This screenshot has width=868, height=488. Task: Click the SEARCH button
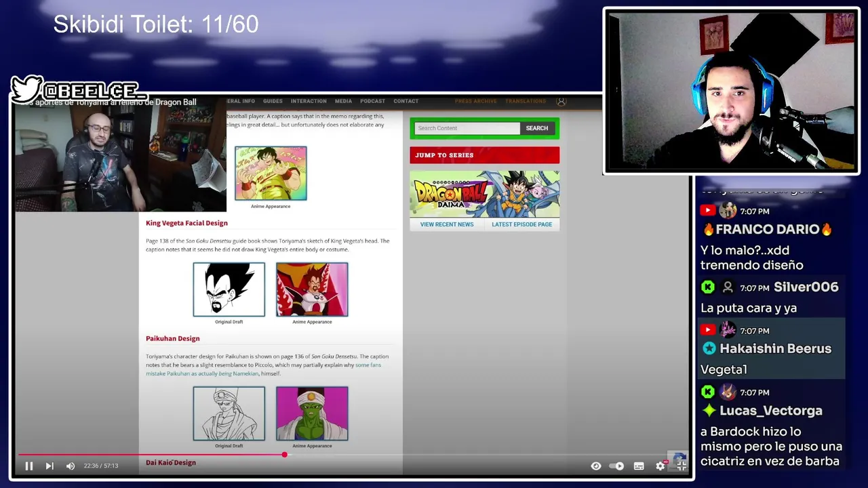pyautogui.click(x=536, y=128)
